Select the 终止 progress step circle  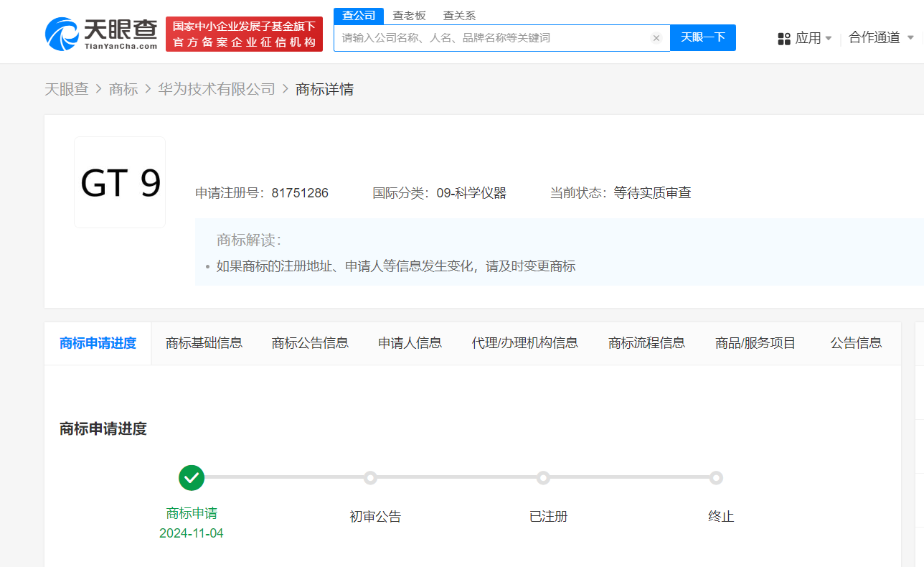click(x=716, y=478)
